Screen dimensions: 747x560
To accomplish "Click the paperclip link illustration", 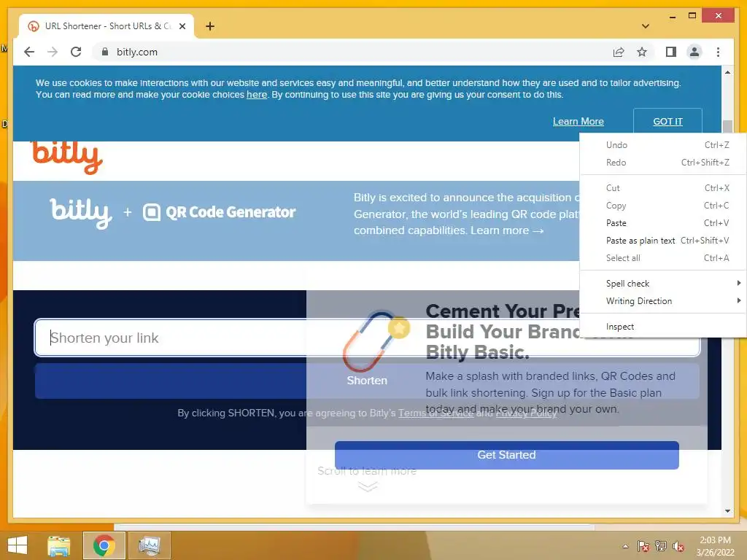I will [x=375, y=341].
